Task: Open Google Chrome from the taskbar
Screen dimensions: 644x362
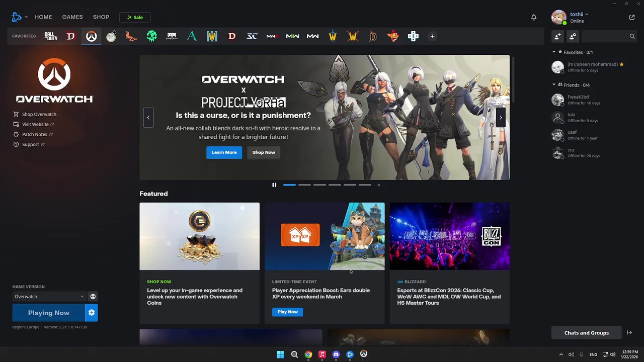Action: click(308, 354)
